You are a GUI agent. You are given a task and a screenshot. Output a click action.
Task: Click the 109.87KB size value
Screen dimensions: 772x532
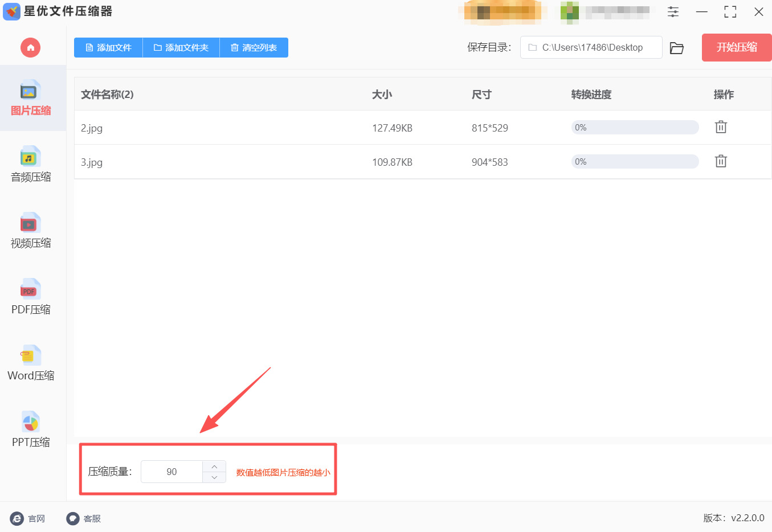(392, 162)
